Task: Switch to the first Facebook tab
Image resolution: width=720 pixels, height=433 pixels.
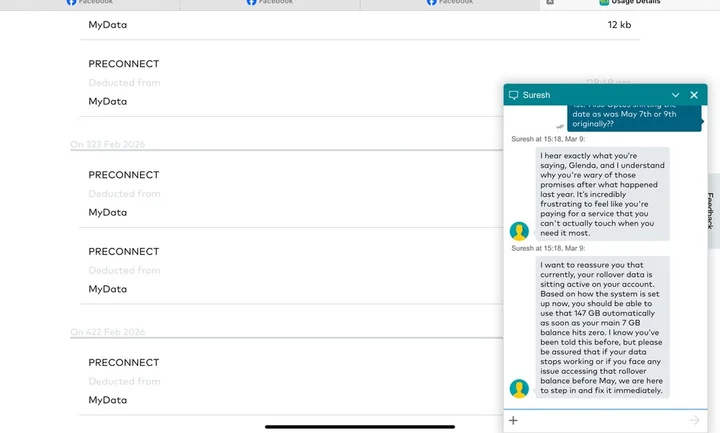Action: point(90,3)
